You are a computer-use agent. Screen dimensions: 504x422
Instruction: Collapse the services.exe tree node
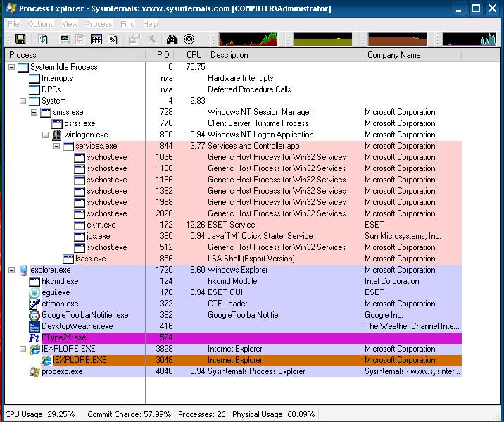56,146
